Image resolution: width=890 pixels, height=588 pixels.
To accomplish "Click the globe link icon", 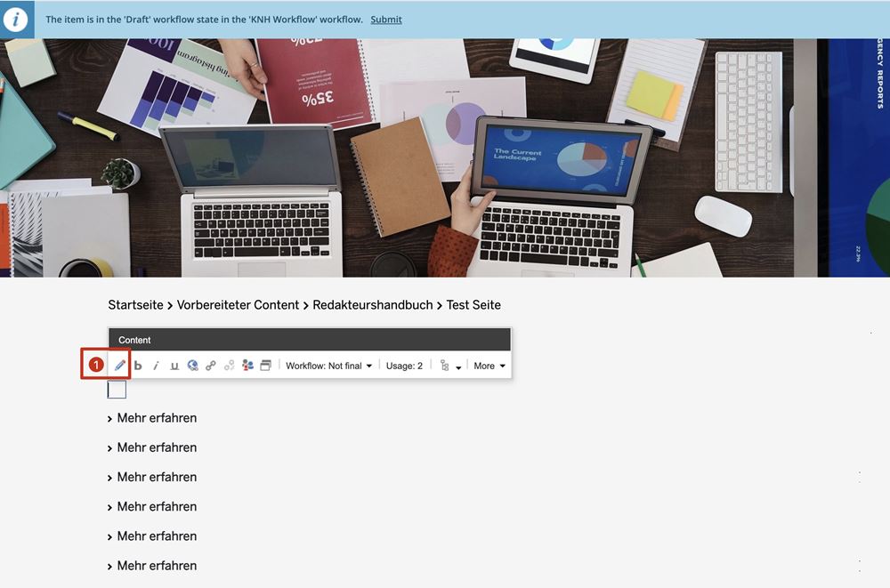I will (x=193, y=366).
